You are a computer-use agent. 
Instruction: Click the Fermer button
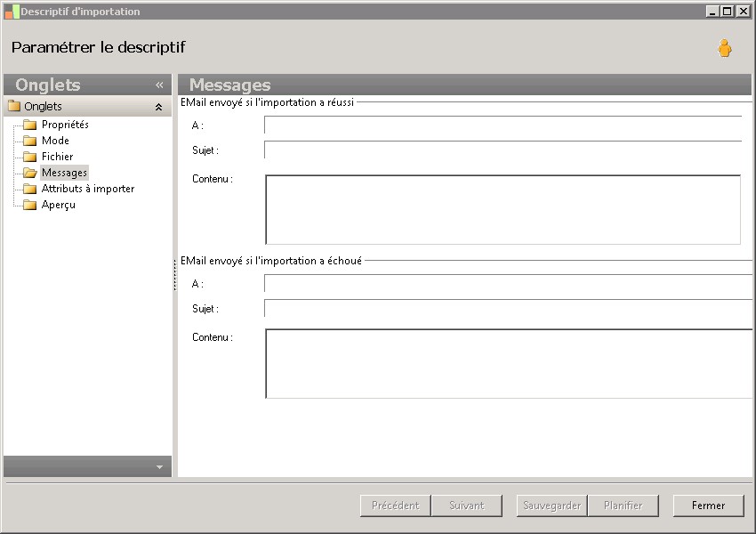pyautogui.click(x=708, y=506)
